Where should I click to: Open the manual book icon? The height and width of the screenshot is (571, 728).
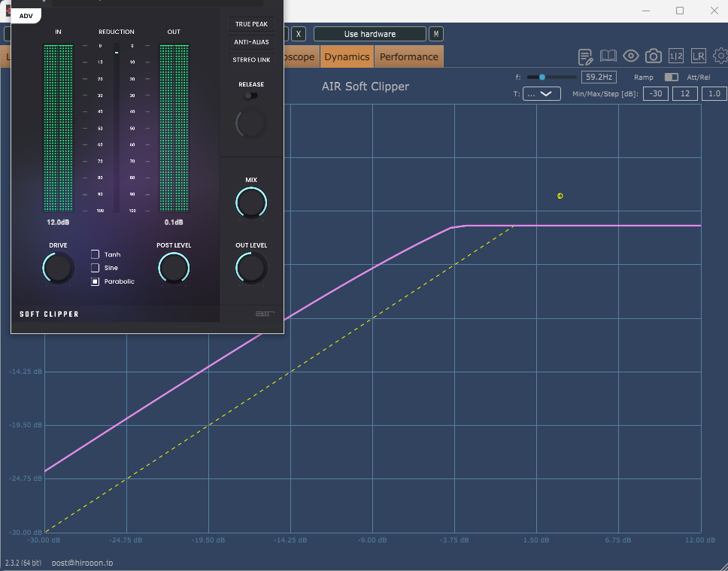tap(608, 56)
